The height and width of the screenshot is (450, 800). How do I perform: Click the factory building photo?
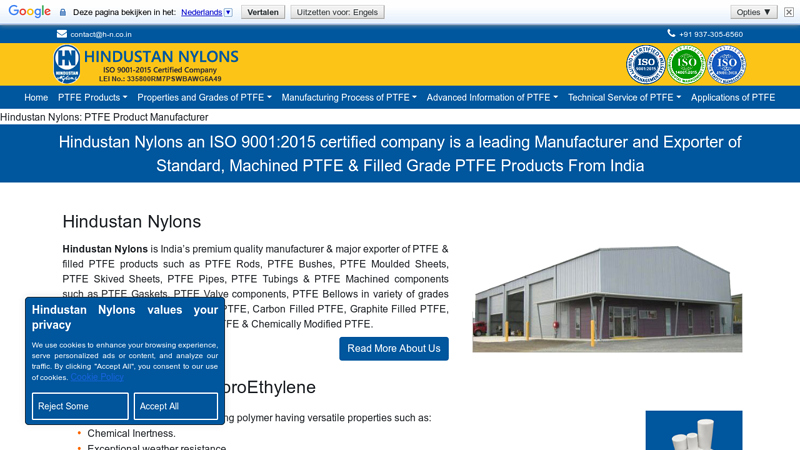click(607, 299)
